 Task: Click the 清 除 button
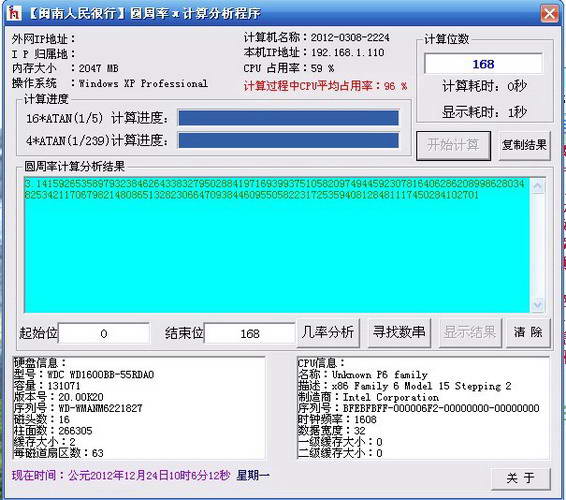coord(528,332)
